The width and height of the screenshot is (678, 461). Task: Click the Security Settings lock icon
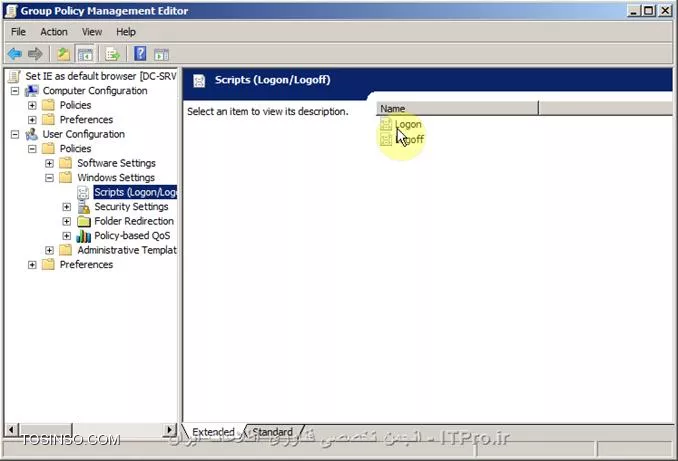click(x=83, y=207)
